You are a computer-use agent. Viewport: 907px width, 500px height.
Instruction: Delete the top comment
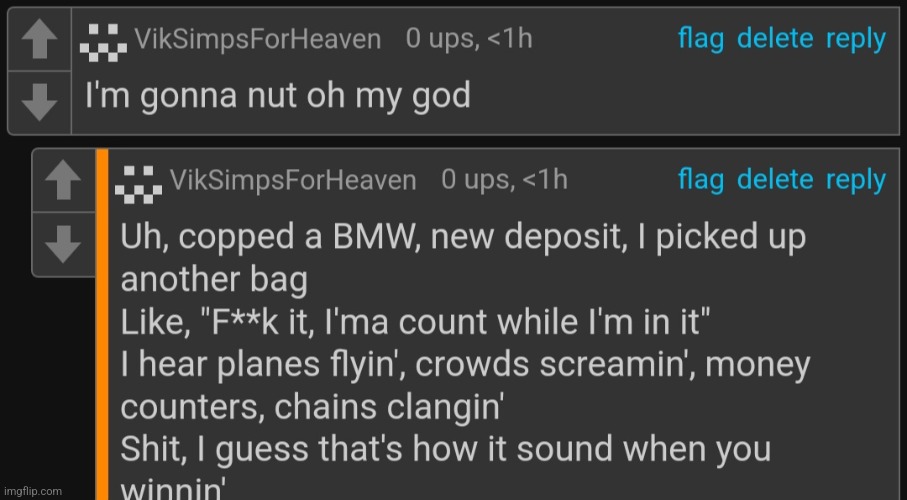[775, 39]
